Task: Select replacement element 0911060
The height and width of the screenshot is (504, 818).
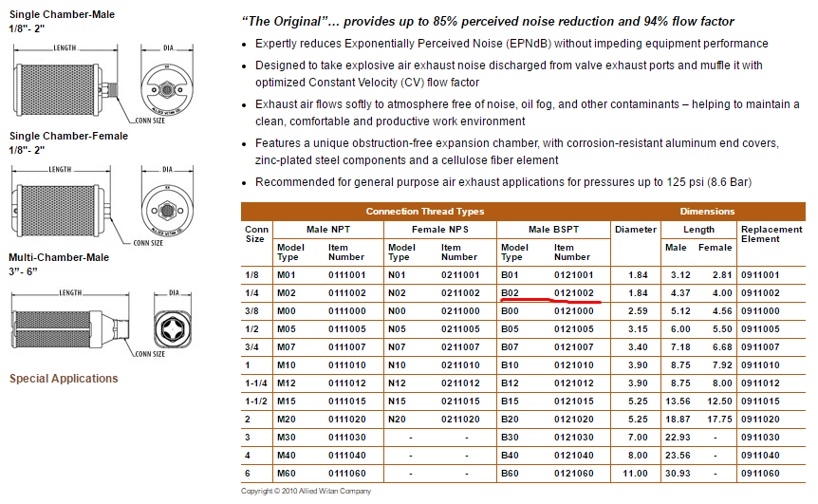Action: 760,474
